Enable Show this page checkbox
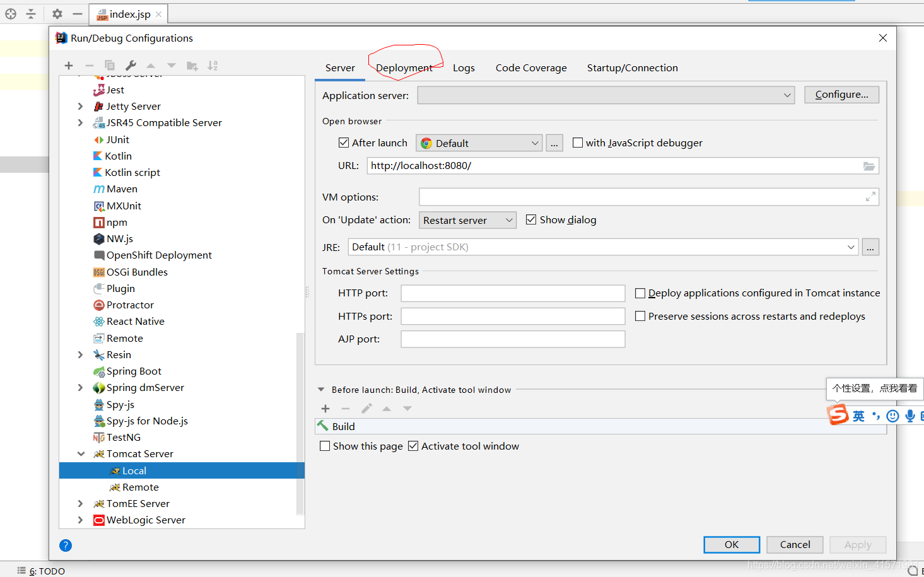This screenshot has width=924, height=577. point(325,446)
